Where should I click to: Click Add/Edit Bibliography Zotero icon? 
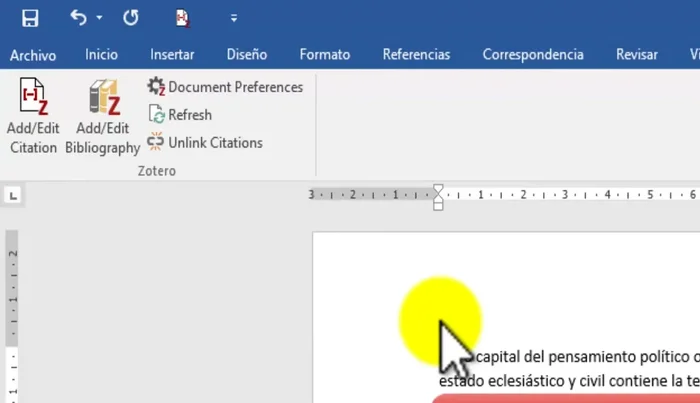click(103, 116)
